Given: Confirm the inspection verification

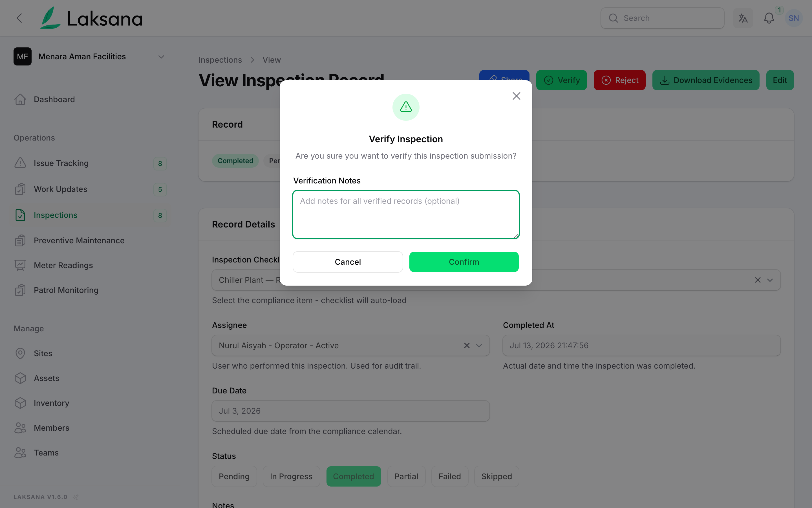Looking at the screenshot, I should [x=464, y=262].
